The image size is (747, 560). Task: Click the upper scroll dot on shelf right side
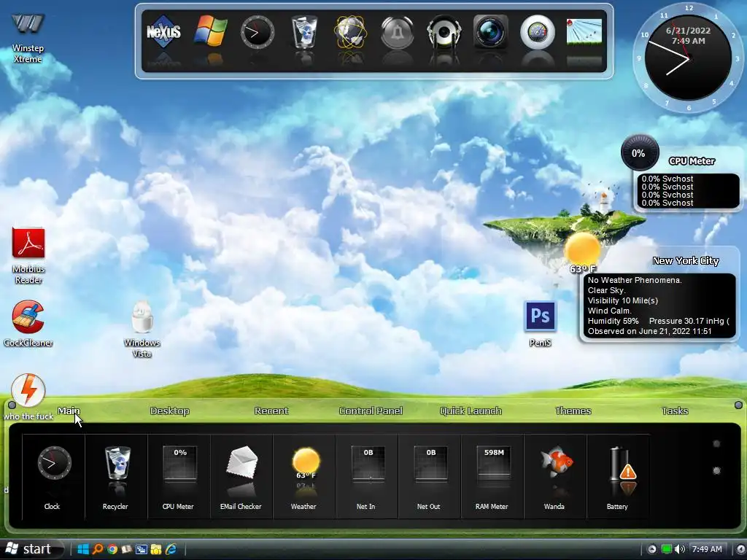pos(716,444)
